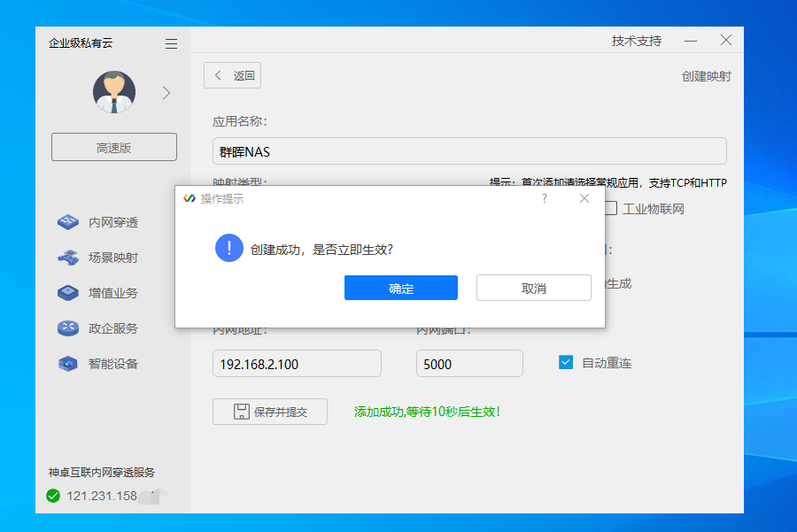
Task: Uncheck the 自动重连 checkbox
Action: (565, 361)
